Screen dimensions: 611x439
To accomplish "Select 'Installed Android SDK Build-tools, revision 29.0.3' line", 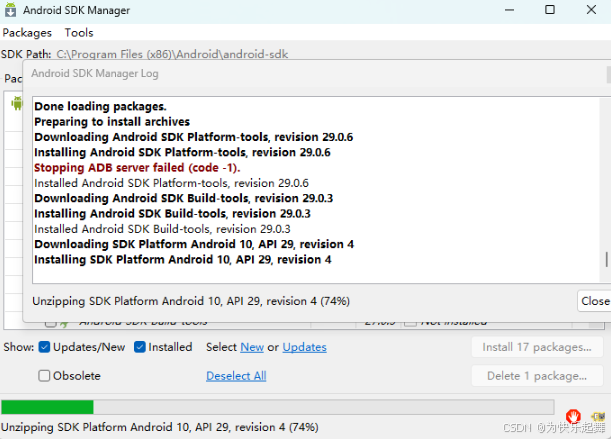I will 162,229.
